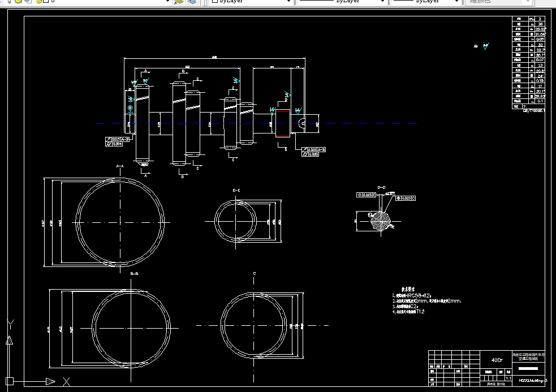Select the tolerance frame 0.021 A-B
556x392 pixels.
[x=314, y=150]
